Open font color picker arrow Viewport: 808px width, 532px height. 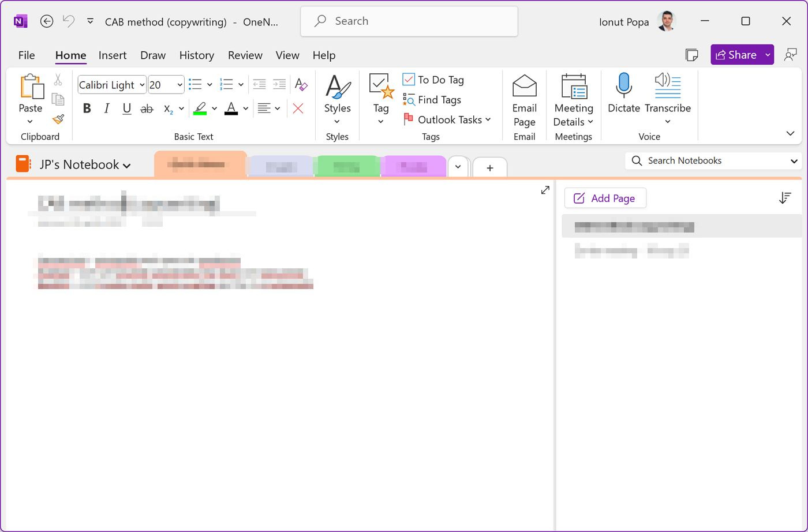245,108
